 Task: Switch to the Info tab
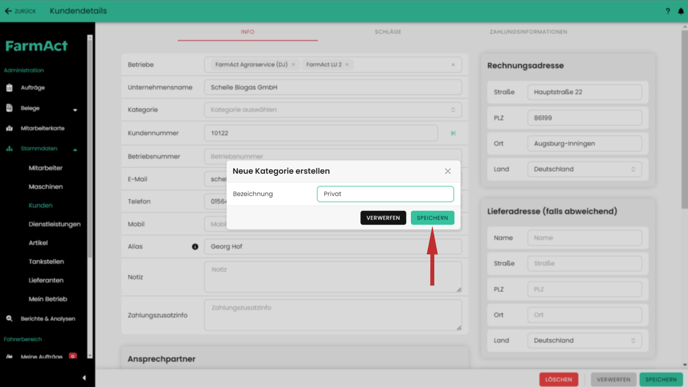pos(247,32)
